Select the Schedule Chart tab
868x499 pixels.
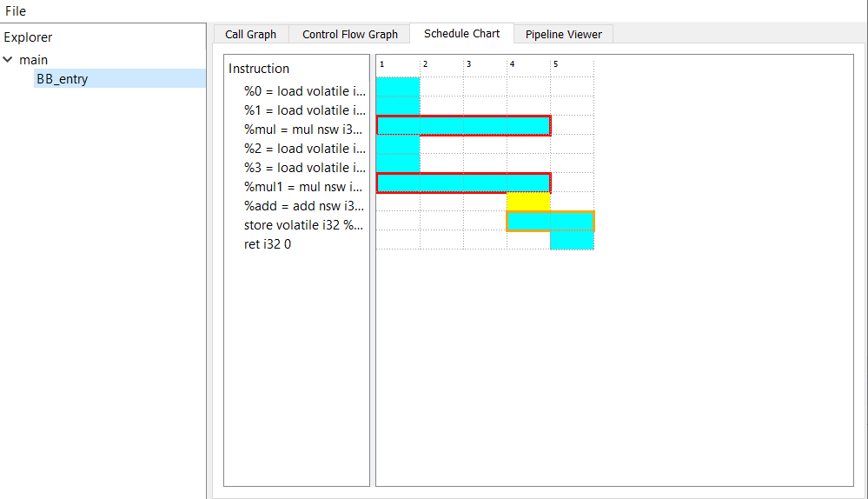pos(461,33)
